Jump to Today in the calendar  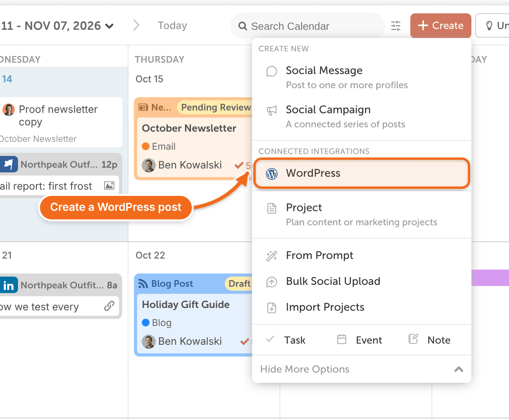[x=172, y=25]
